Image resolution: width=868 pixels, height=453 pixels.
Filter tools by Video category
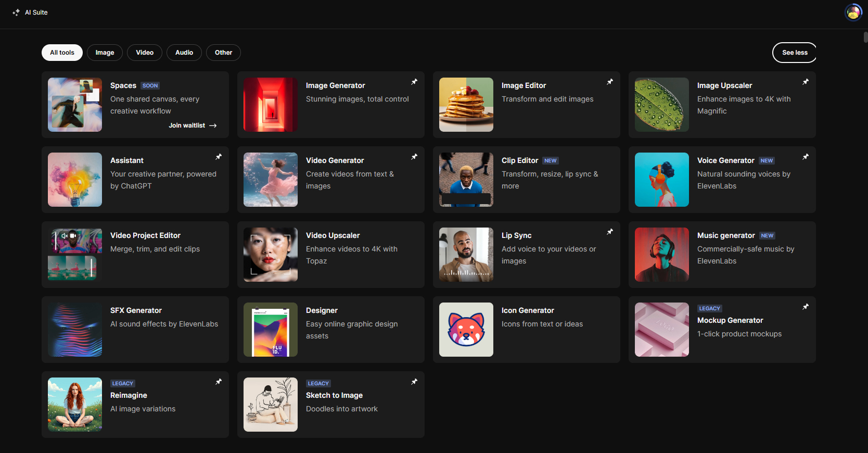(x=145, y=53)
